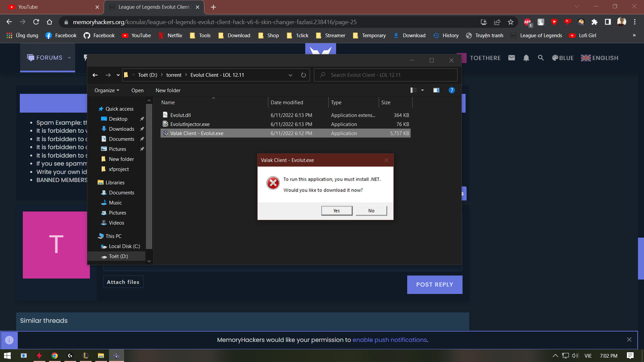The width and height of the screenshot is (644, 362).
Task: Open the Adblock Plus extension
Action: 528,22
